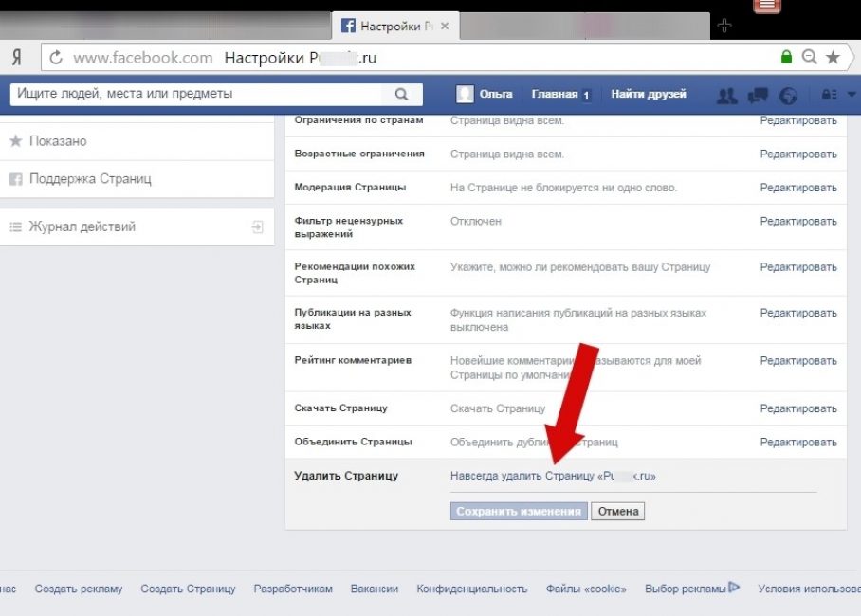This screenshot has height=616, width=861.
Task: Open Файлы «cookie» footer link
Action: pos(586,589)
